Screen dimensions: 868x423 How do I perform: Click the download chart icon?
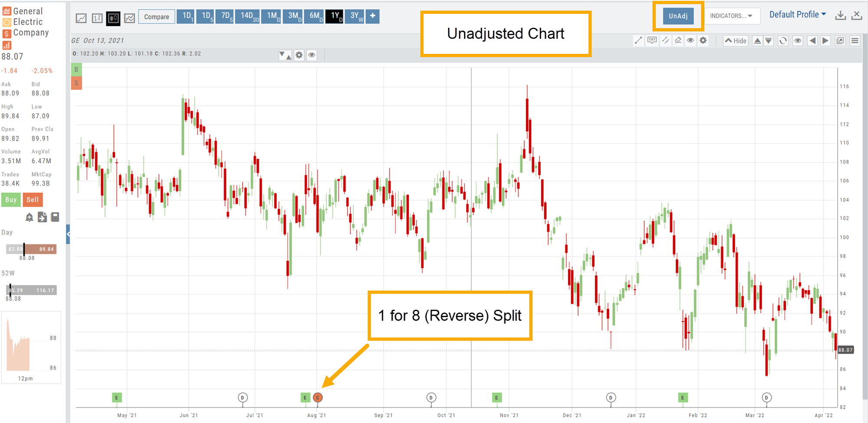pos(840,16)
